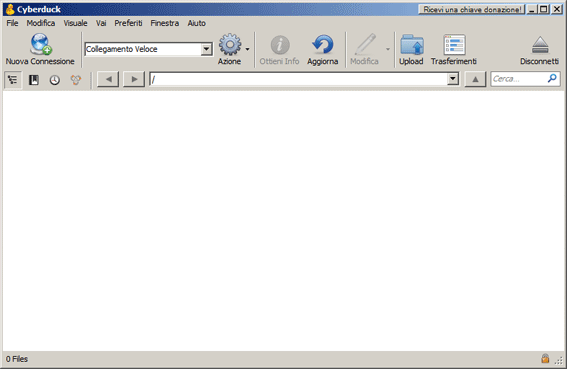Click the Modifica pencil icon
The height and width of the screenshot is (369, 567).
click(x=365, y=44)
